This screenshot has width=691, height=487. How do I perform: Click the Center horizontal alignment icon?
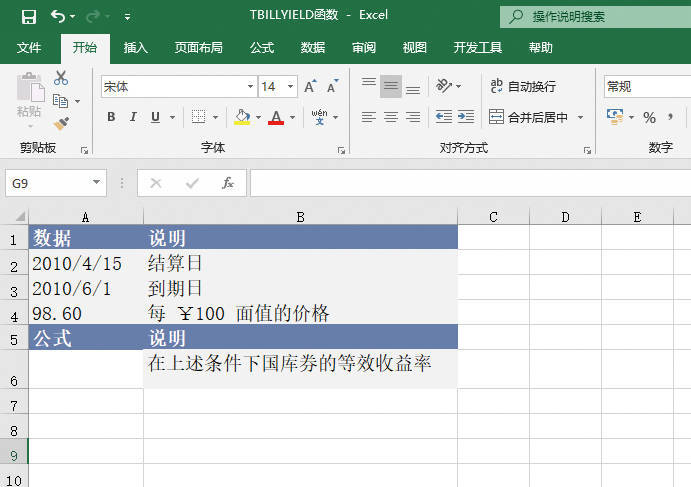(391, 117)
